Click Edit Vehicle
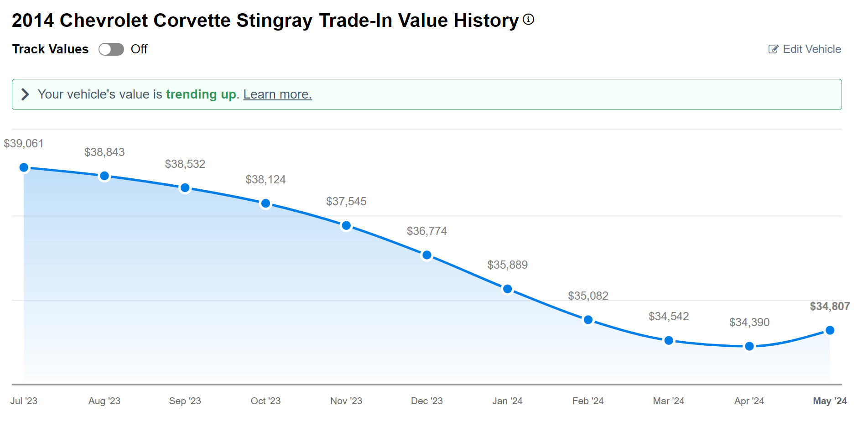Image resolution: width=868 pixels, height=432 pixels. [x=812, y=49]
